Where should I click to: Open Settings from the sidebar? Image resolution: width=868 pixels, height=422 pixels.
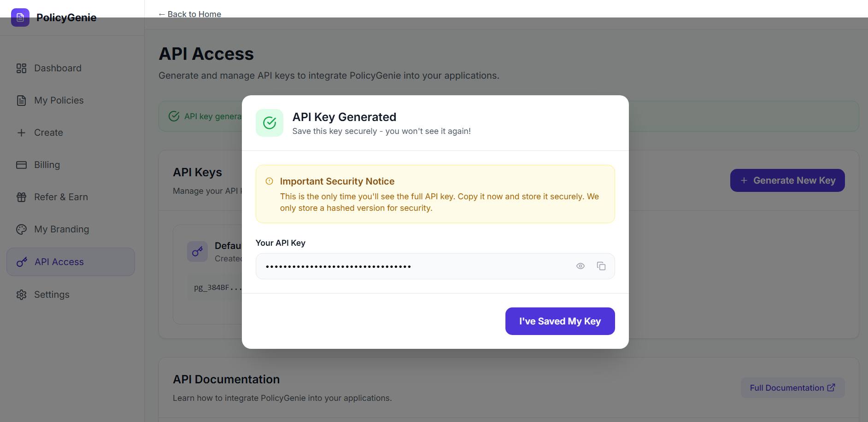click(x=52, y=295)
